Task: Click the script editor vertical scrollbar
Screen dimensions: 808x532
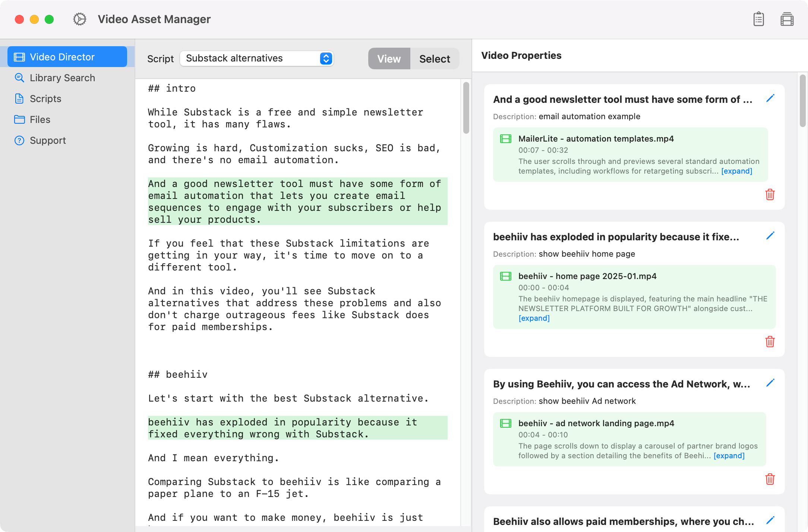Action: click(x=466, y=108)
